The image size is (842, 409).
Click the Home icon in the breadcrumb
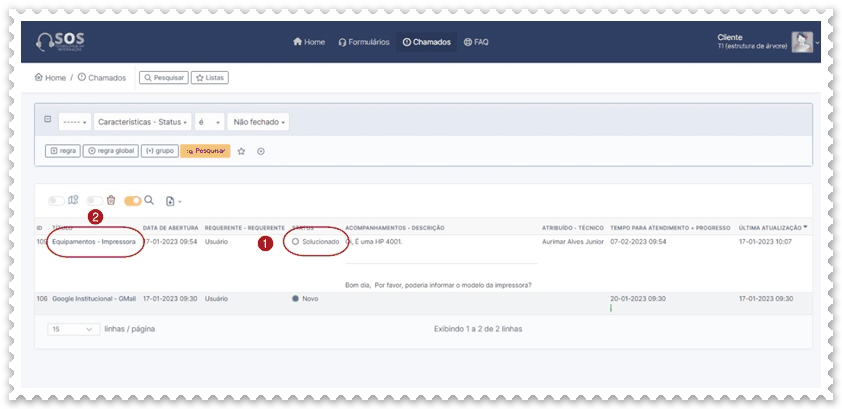pyautogui.click(x=39, y=77)
